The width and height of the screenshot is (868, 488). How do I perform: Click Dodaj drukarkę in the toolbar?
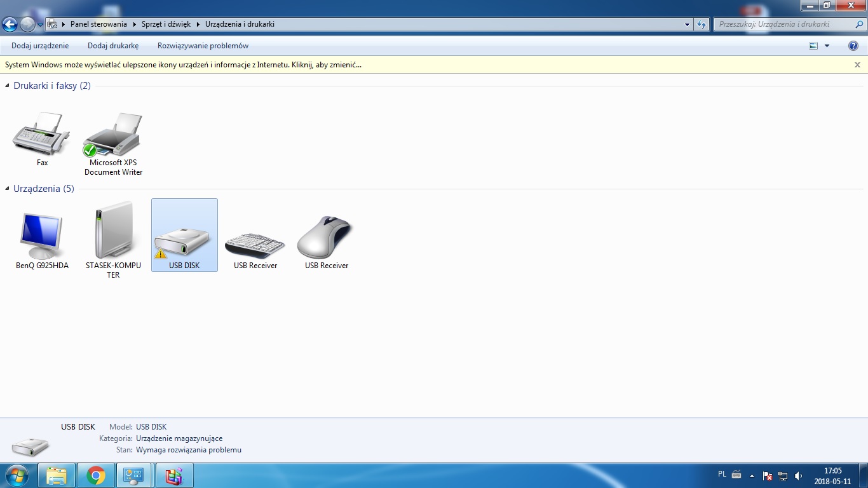tap(113, 46)
